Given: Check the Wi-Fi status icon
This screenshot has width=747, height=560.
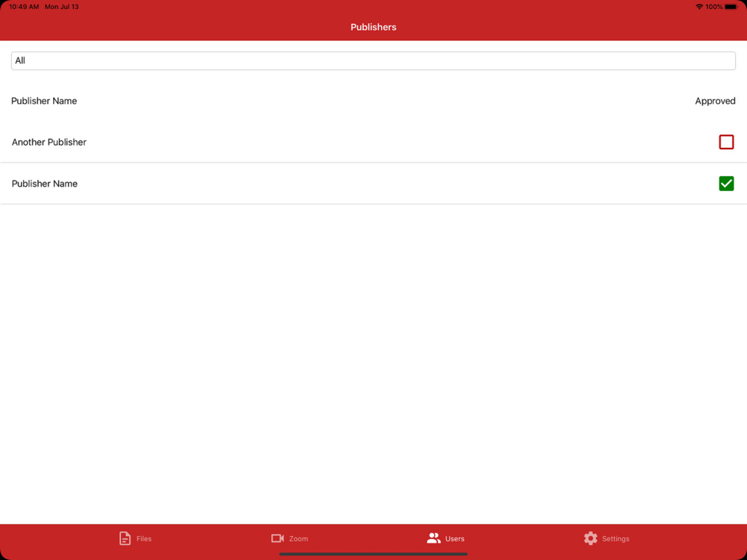Looking at the screenshot, I should coord(699,7).
